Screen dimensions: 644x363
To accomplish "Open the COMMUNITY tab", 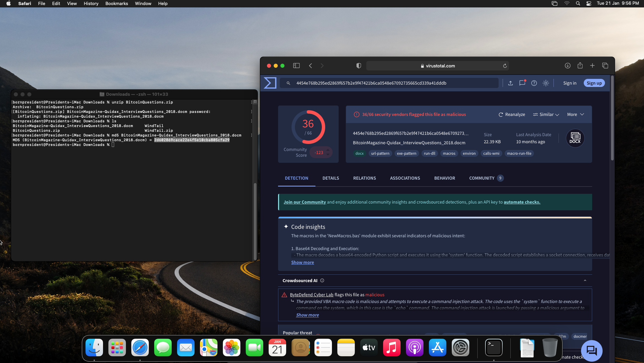I will 482,178.
